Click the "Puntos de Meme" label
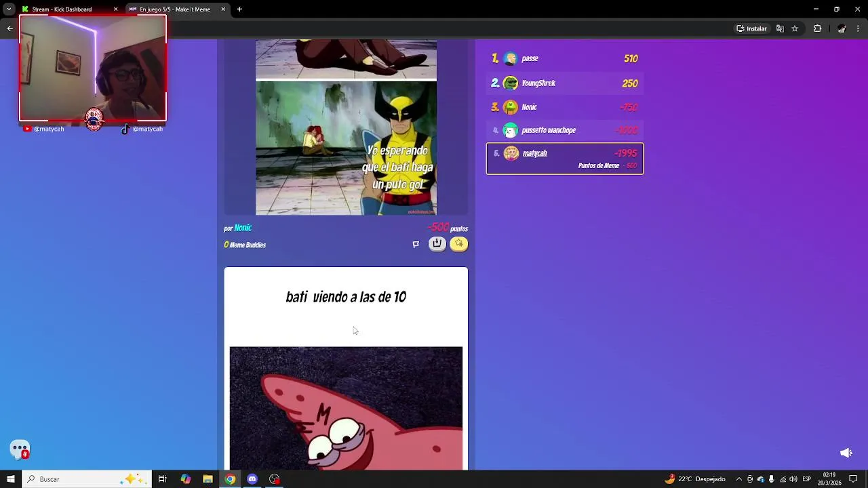Viewport: 868px width, 488px height. coord(599,166)
